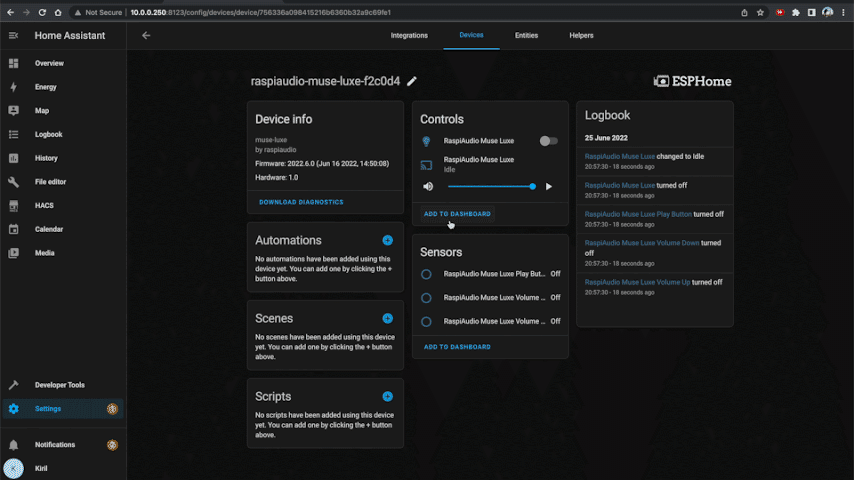Bookmark this page with the star icon

pos(760,12)
